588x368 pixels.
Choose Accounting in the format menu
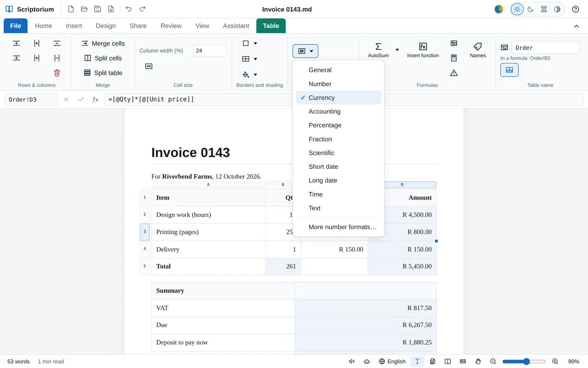tap(339, 111)
